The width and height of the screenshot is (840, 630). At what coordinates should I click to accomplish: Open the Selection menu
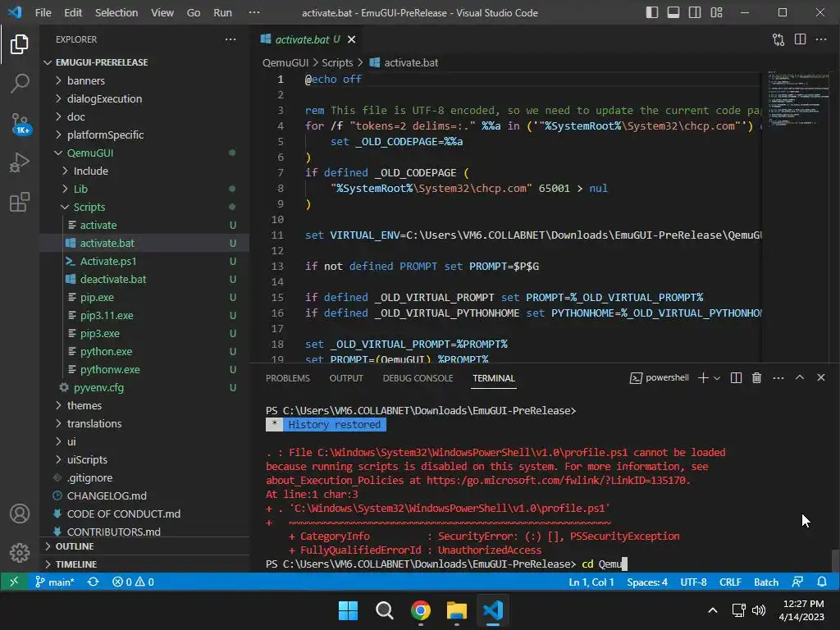tap(116, 12)
